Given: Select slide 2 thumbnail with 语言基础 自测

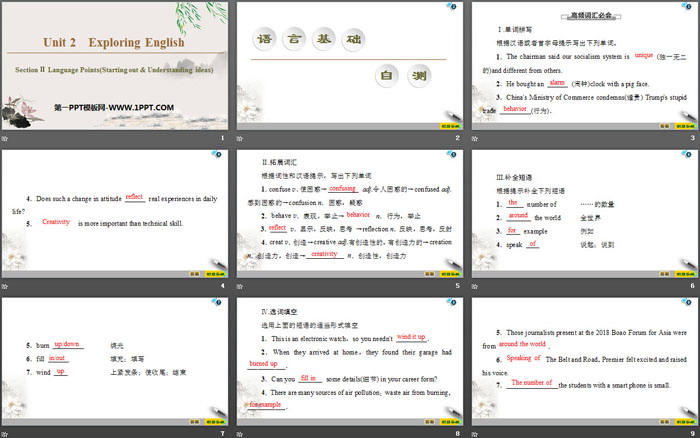Looking at the screenshot, I should click(x=350, y=66).
